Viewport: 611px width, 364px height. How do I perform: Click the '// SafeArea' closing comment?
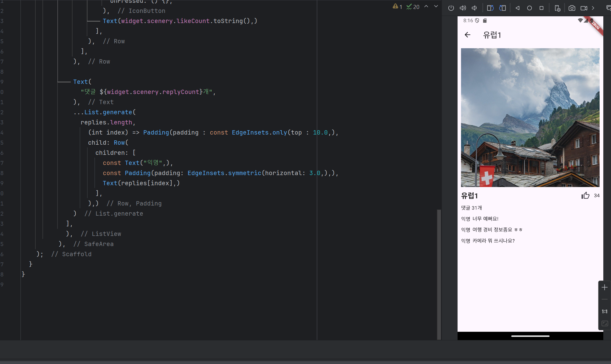click(x=93, y=244)
